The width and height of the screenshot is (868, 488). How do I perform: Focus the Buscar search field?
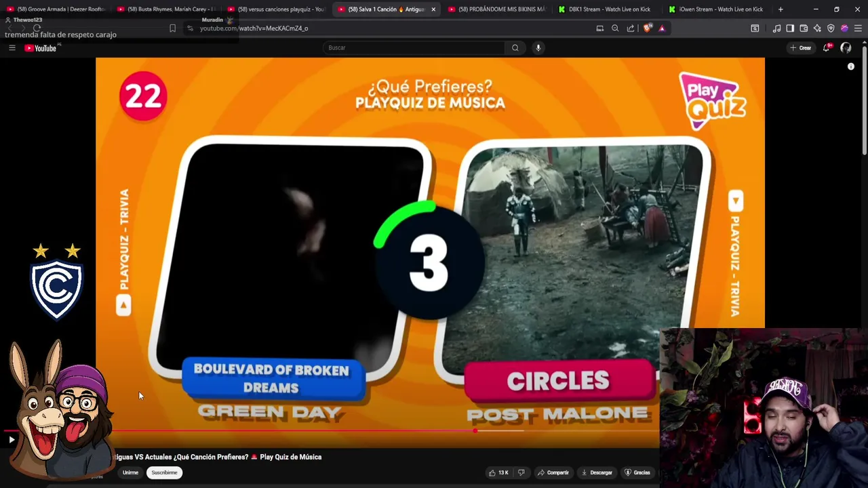coord(414,47)
